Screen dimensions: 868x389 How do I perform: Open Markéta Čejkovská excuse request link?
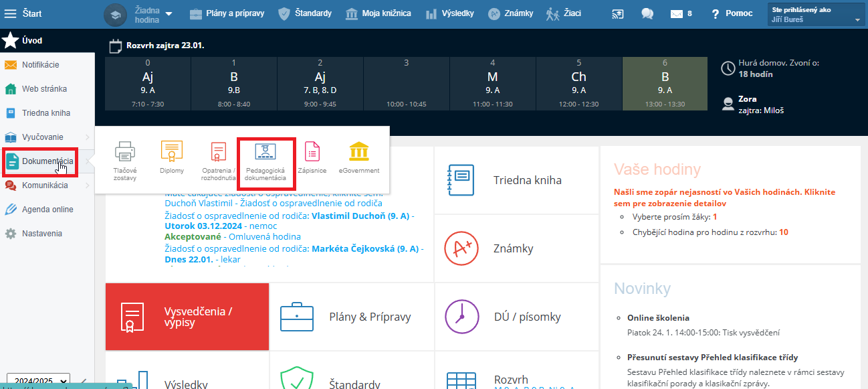pyautogui.click(x=364, y=248)
